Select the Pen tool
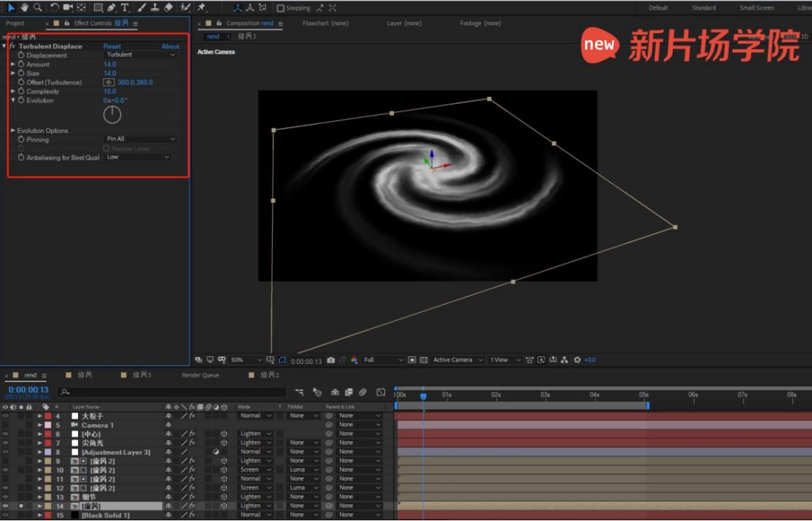812x521 pixels. point(111,8)
